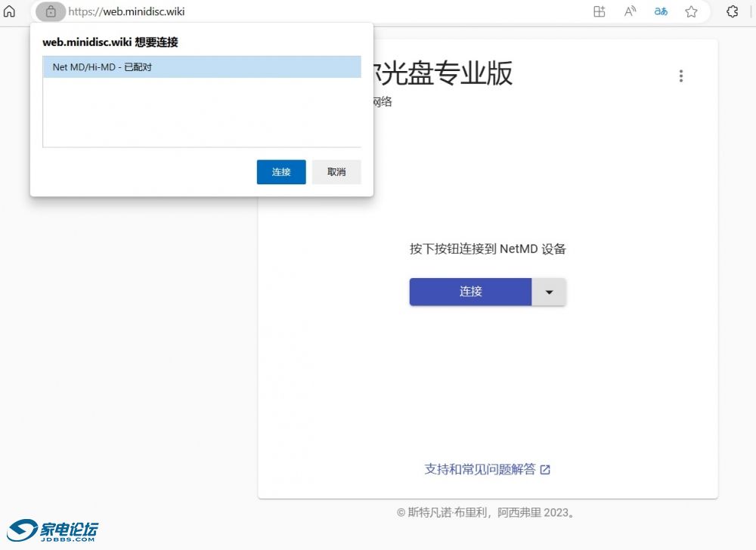Open the site info lock icon
756x550 pixels.
click(51, 11)
